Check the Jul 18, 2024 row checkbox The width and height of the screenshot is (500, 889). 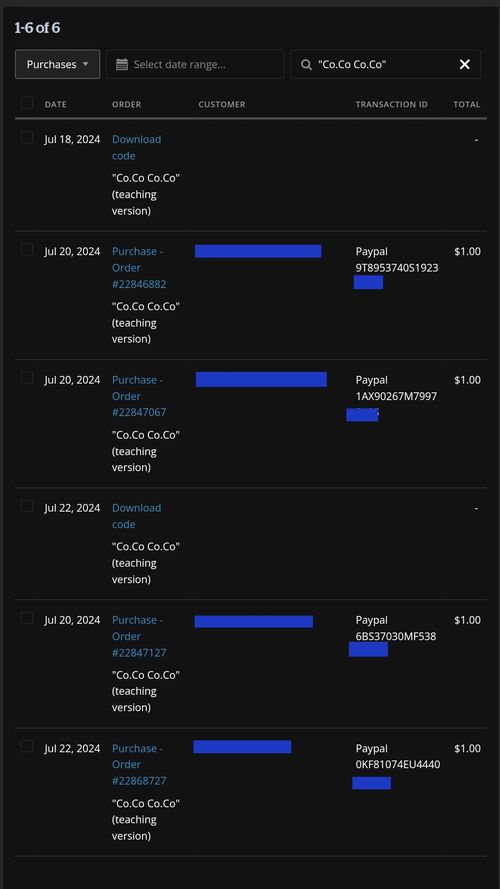(x=27, y=137)
